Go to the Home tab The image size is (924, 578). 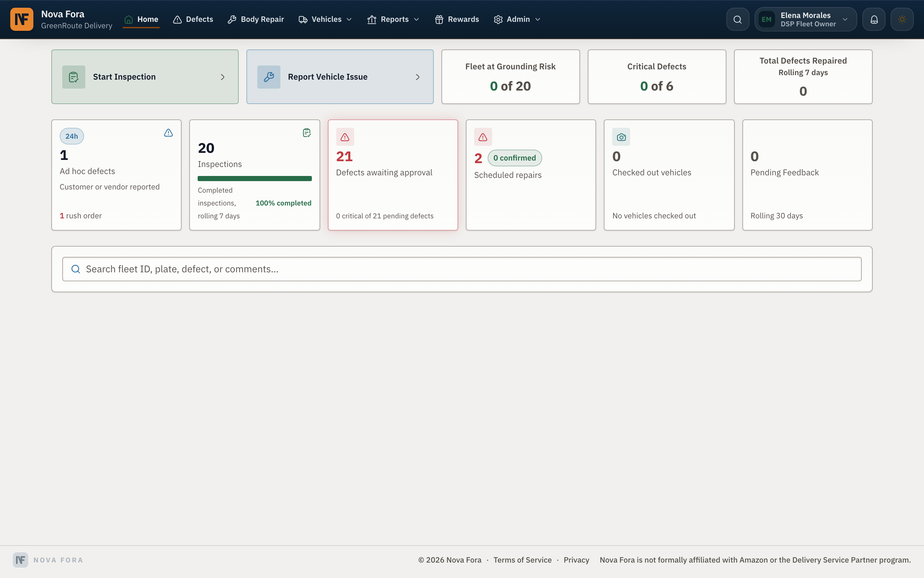coord(141,19)
